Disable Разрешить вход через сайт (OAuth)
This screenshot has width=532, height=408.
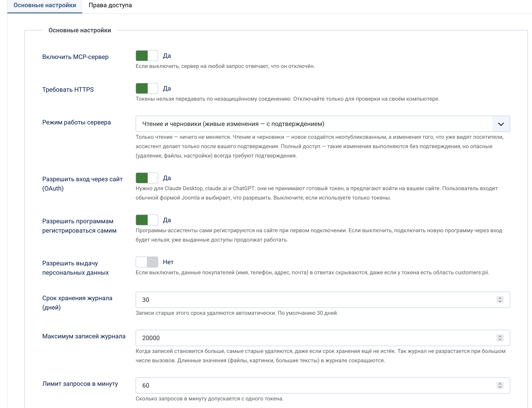click(147, 178)
